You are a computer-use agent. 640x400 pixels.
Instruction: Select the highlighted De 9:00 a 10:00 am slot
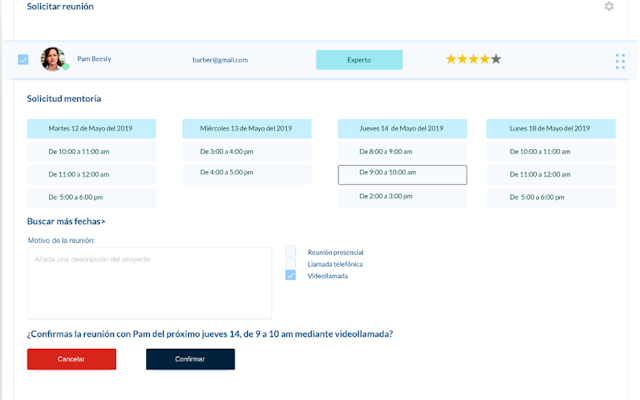[402, 175]
